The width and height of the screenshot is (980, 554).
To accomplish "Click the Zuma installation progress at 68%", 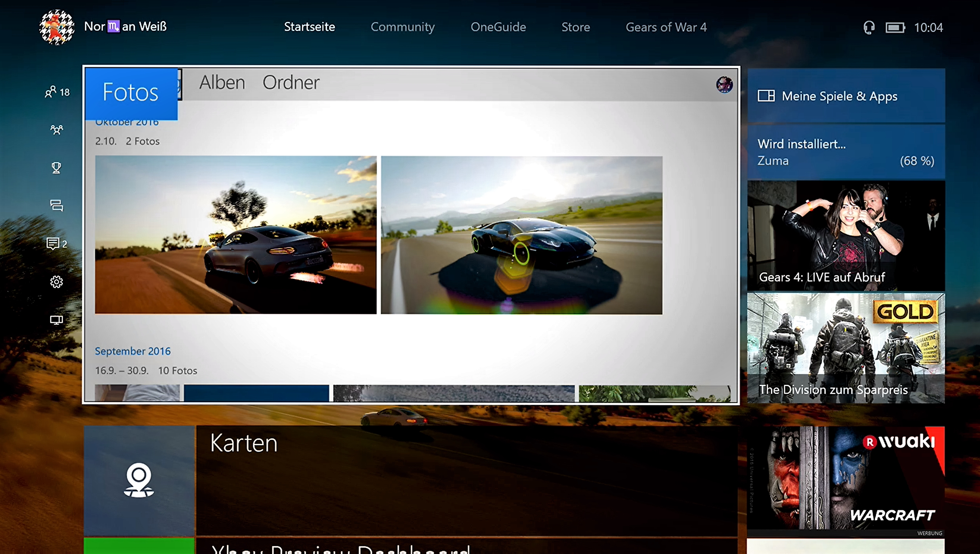I will [845, 152].
